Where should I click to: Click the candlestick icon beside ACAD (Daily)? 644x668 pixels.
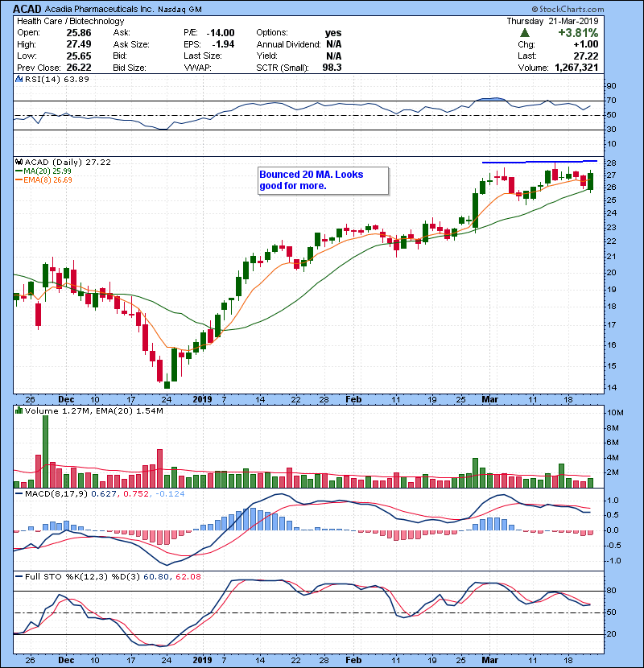coord(19,163)
